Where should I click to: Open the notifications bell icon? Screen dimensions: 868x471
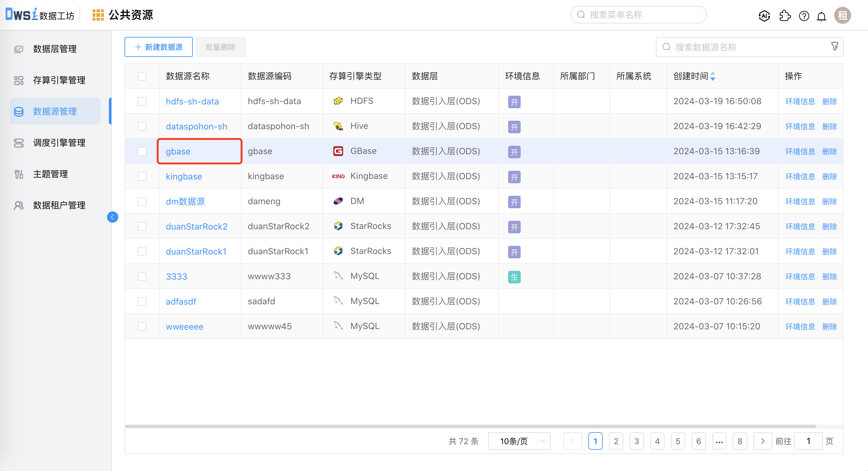click(821, 16)
